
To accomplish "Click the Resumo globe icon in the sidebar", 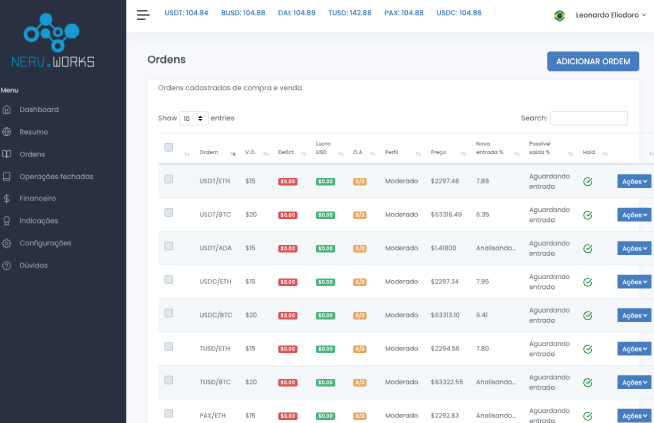I will coord(7,132).
